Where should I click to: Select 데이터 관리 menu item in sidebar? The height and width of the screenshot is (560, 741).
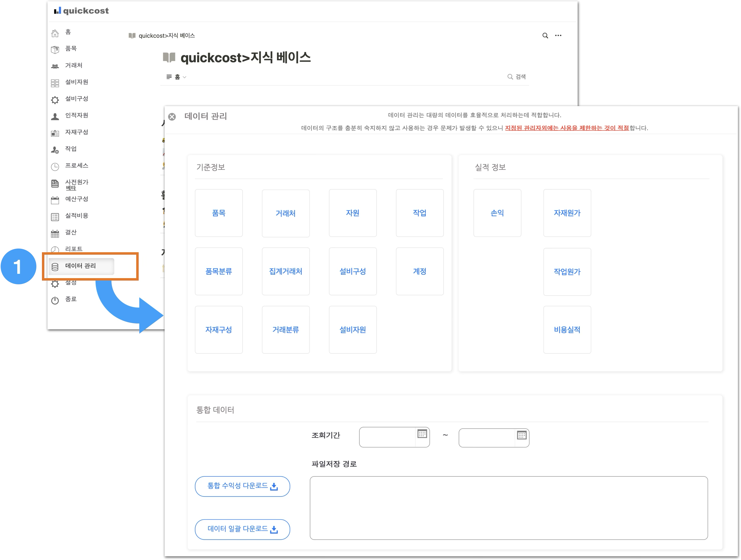click(81, 266)
